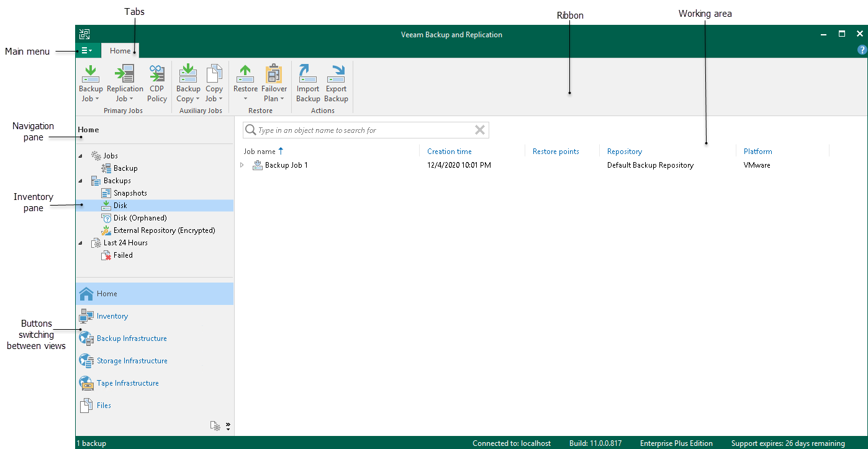
Task: Expand the Backup Job 1 row
Action: (242, 165)
